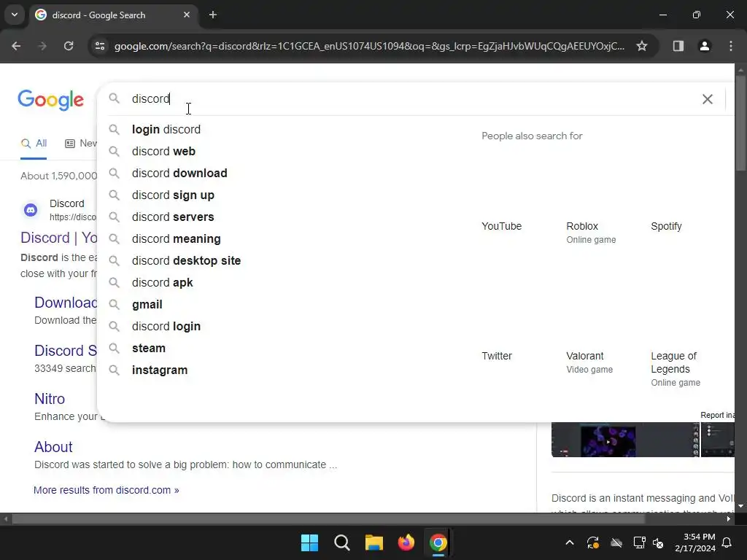Viewport: 747px width, 560px height.
Task: Click the URL address bar
Action: [x=369, y=46]
